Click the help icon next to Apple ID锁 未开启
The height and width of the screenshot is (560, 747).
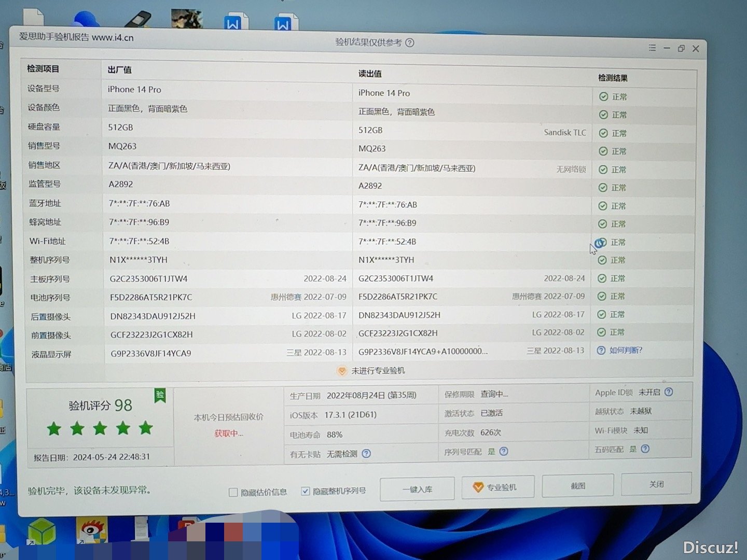pos(669,392)
